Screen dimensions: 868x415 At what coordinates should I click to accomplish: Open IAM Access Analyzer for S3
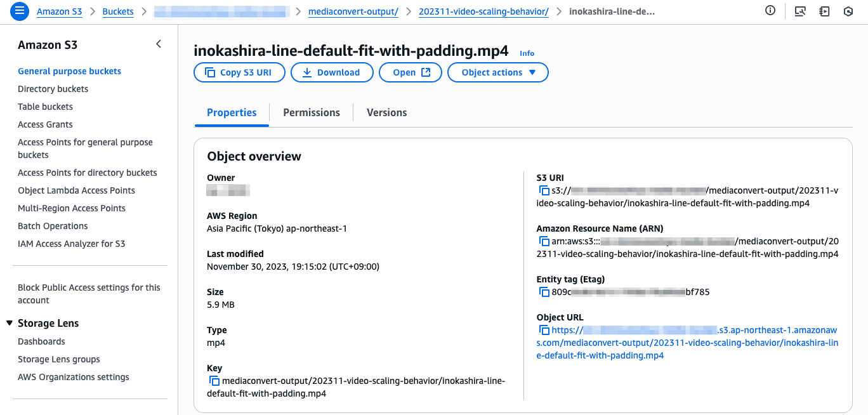tap(71, 244)
